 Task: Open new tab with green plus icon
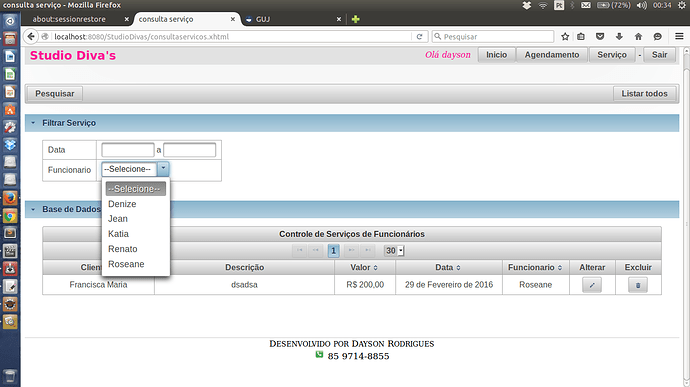pyautogui.click(x=356, y=19)
